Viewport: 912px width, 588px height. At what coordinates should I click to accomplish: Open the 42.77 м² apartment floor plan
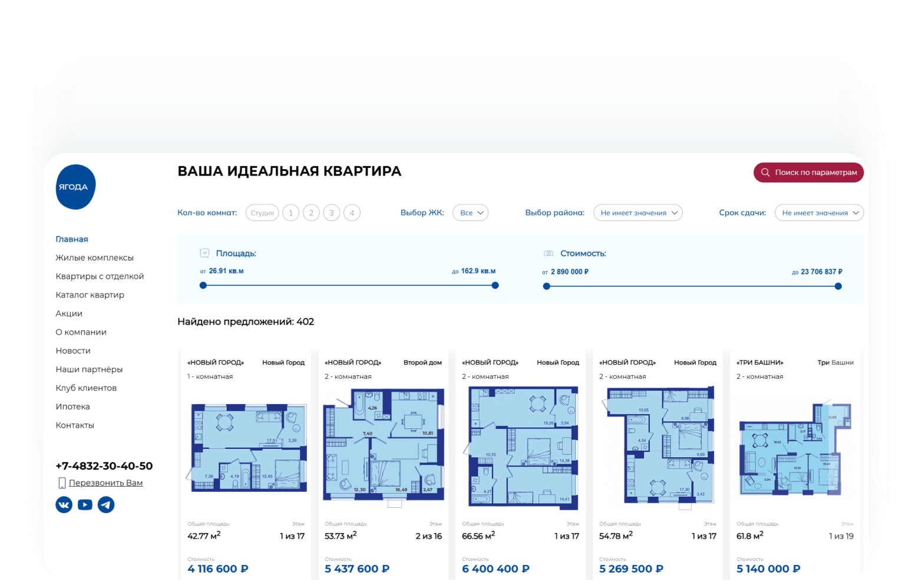coord(246,448)
